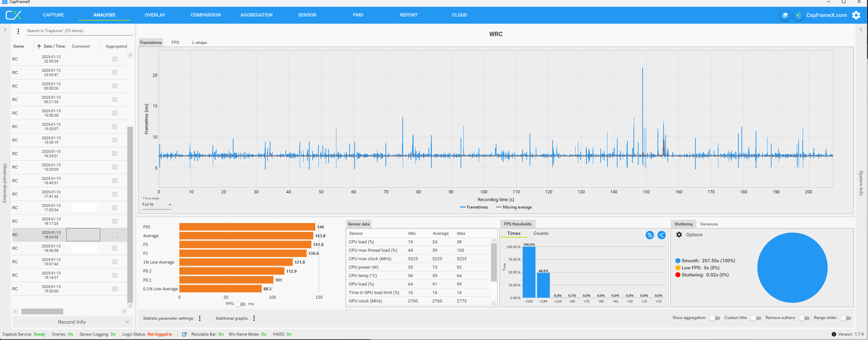Open the Y-Axis scale Full fit dropdown
This screenshot has width=868, height=340.
[x=157, y=205]
